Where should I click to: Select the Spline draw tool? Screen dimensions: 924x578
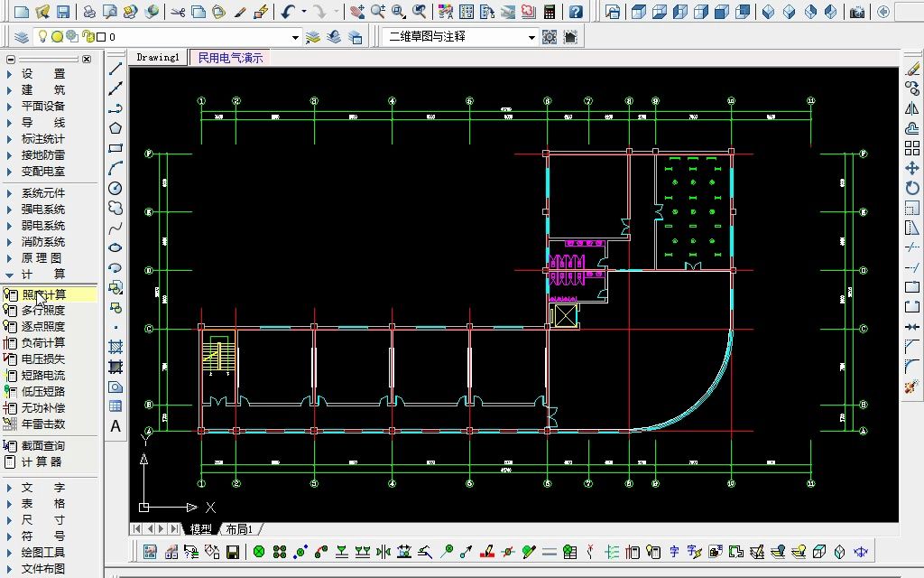[x=115, y=228]
